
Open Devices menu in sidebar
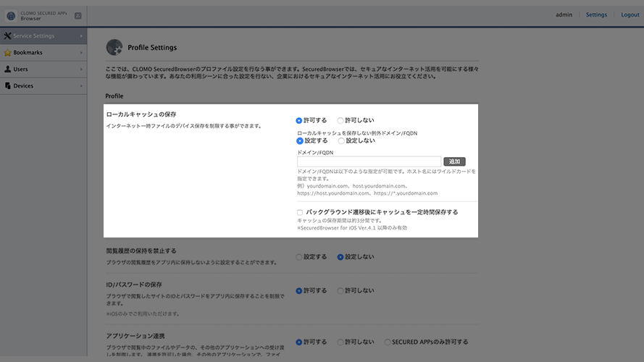point(43,85)
